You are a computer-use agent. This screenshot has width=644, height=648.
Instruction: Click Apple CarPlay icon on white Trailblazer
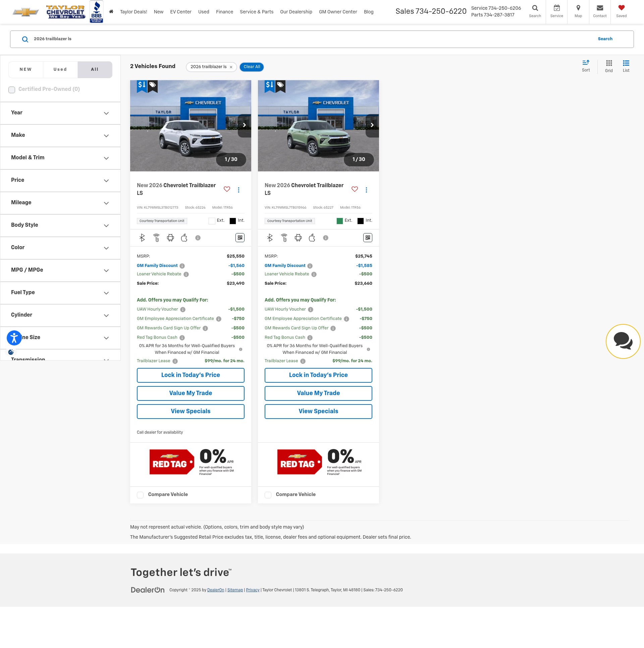click(x=184, y=238)
